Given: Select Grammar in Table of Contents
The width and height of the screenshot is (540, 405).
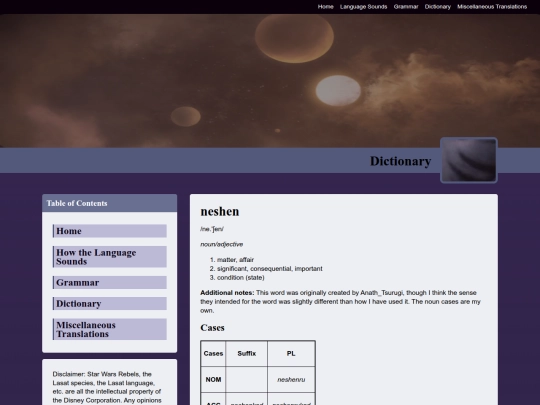Looking at the screenshot, I should point(110,283).
